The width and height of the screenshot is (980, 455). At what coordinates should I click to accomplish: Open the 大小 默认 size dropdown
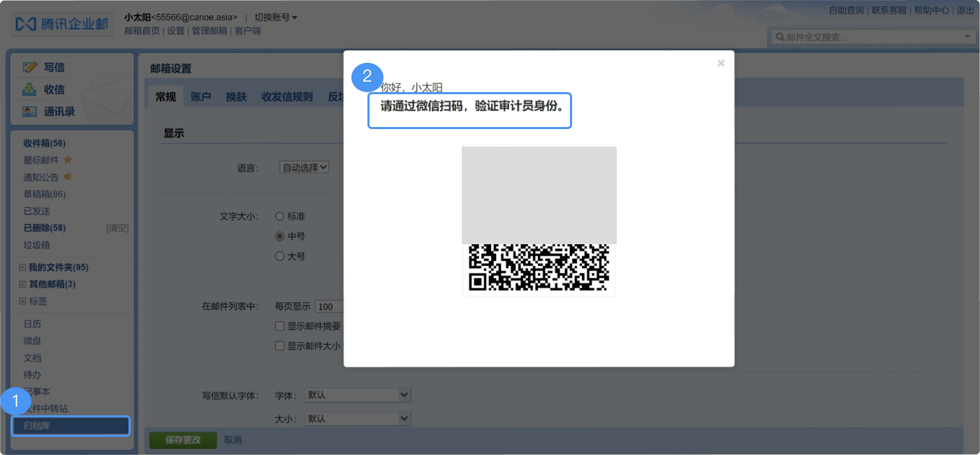[x=358, y=419]
